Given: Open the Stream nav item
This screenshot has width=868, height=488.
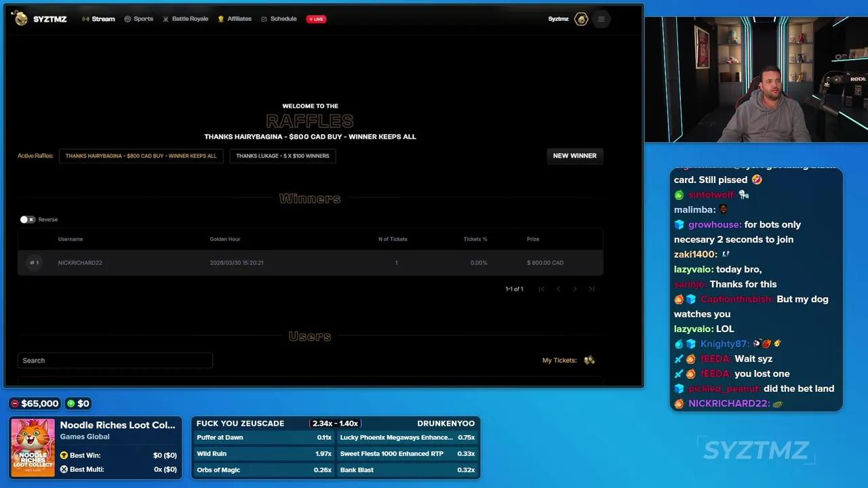Looking at the screenshot, I should click(98, 19).
